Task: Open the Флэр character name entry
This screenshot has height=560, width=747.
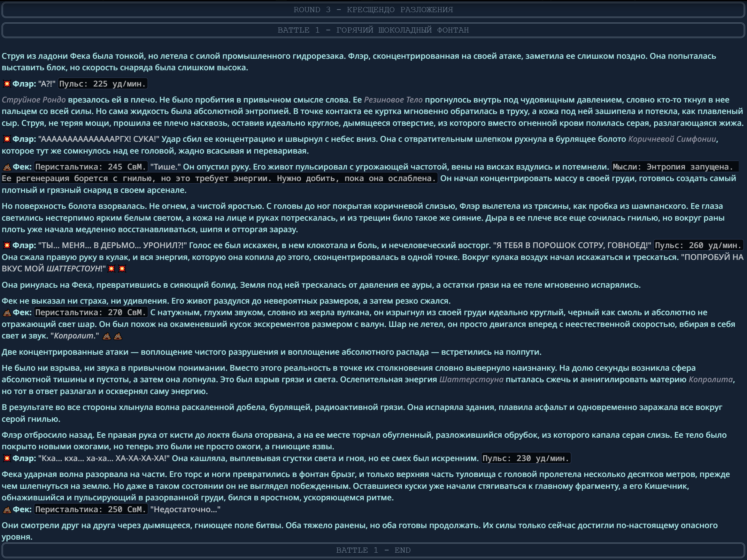Action: 22,84
